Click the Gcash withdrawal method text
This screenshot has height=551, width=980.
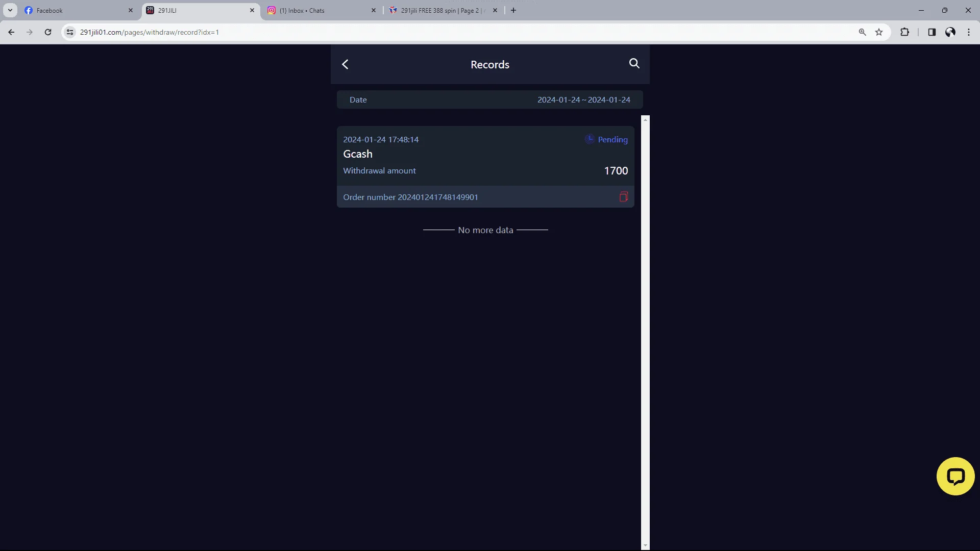click(x=358, y=154)
